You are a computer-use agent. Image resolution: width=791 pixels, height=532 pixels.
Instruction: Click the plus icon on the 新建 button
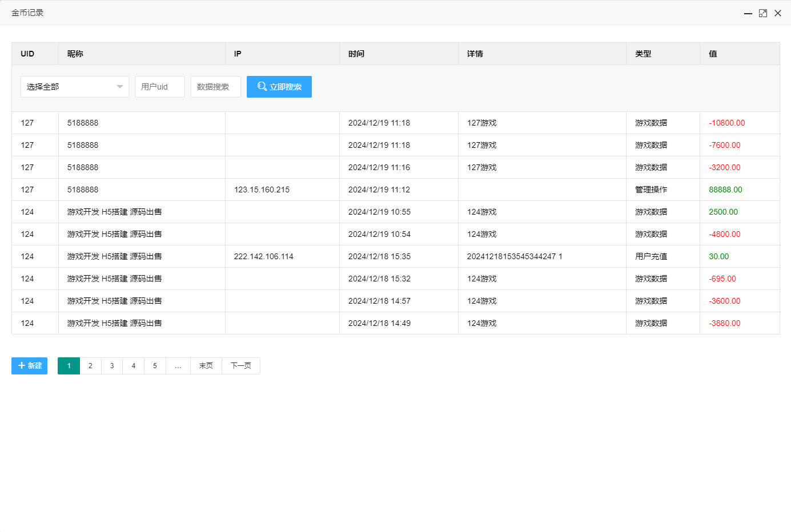(x=22, y=366)
